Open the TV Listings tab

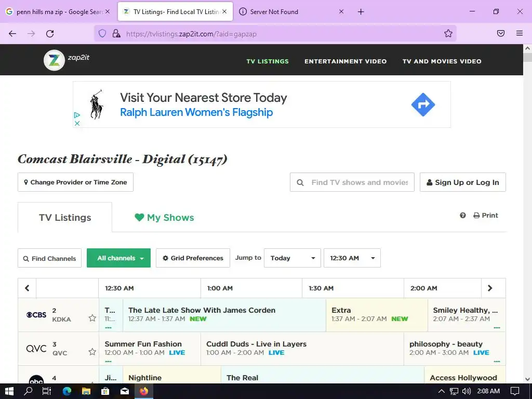click(65, 218)
